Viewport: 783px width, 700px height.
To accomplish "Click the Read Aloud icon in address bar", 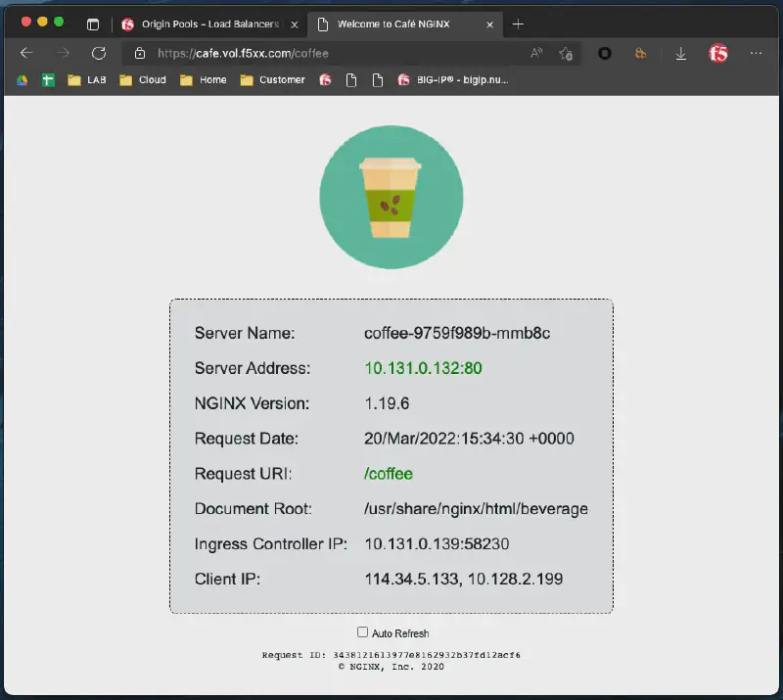I will pos(536,53).
